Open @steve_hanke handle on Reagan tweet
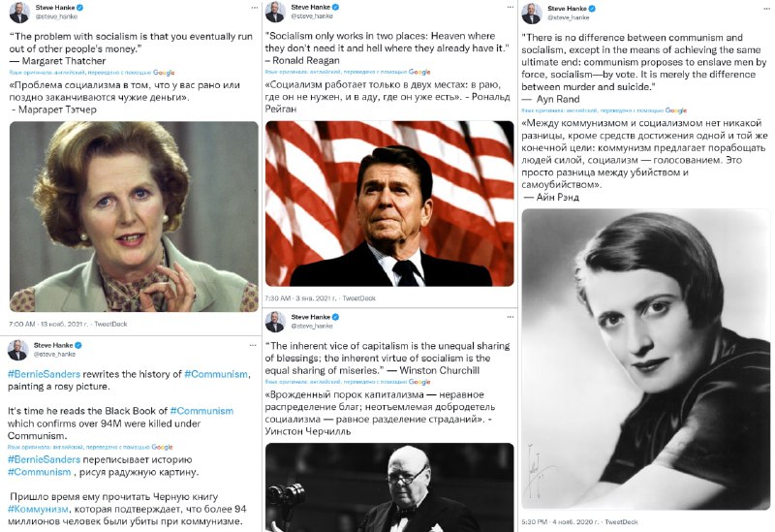775x532 pixels. coord(312,16)
